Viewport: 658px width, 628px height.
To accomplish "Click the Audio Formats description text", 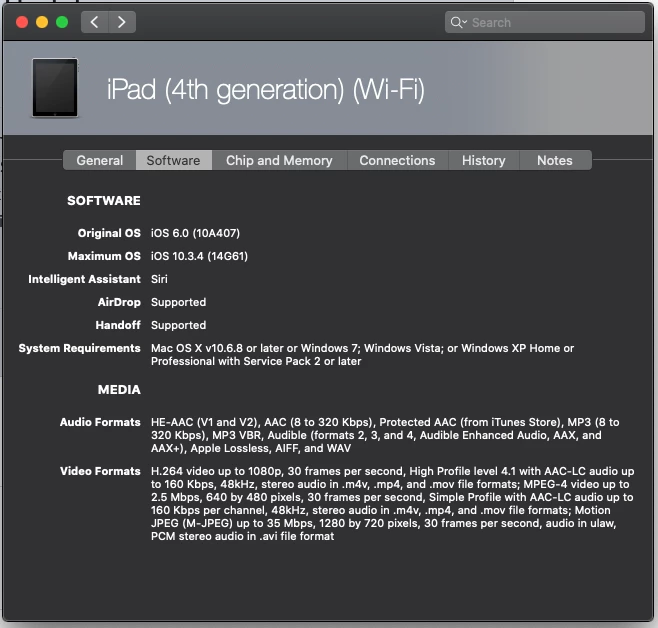I will pos(385,435).
